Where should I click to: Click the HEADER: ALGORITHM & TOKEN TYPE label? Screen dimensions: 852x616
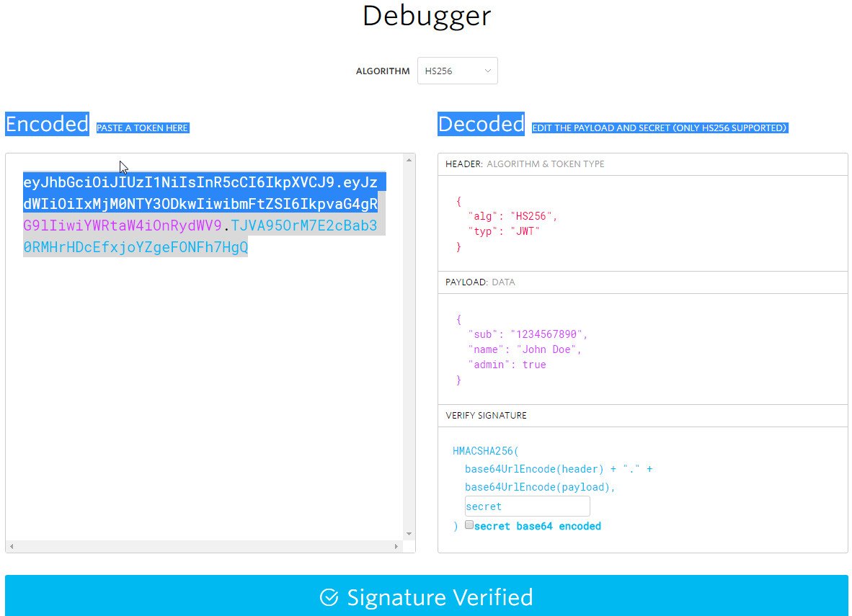(x=525, y=164)
